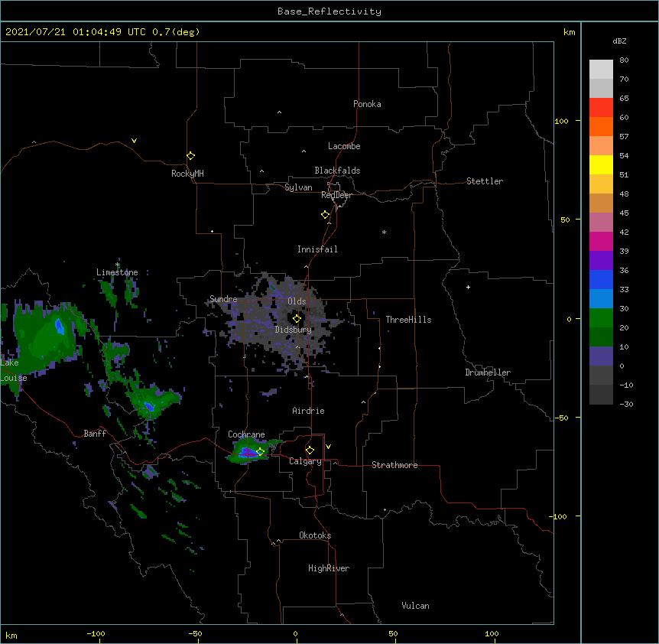Pick the bright green 20–30 dBZ legend band
The image size is (659, 644).
tap(601, 318)
